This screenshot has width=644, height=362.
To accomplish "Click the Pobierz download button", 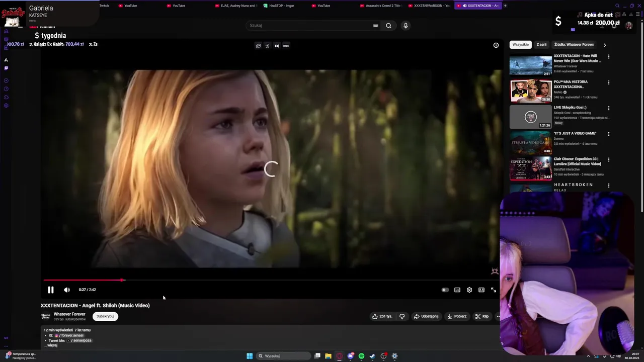I will click(457, 316).
